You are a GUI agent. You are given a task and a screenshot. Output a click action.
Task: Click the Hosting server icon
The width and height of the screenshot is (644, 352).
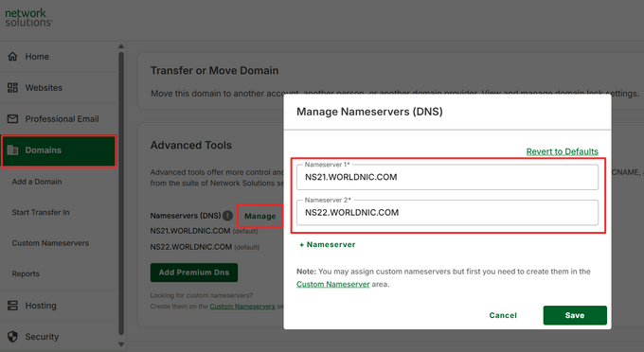(x=12, y=306)
